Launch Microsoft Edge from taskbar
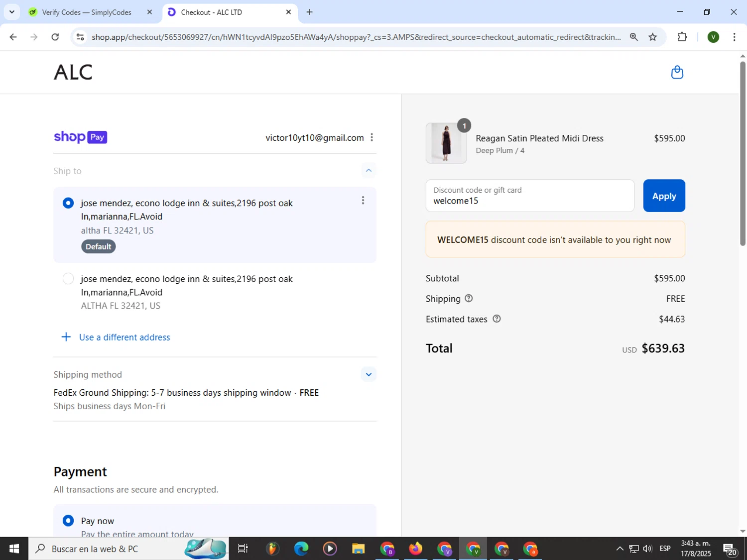 pyautogui.click(x=301, y=549)
